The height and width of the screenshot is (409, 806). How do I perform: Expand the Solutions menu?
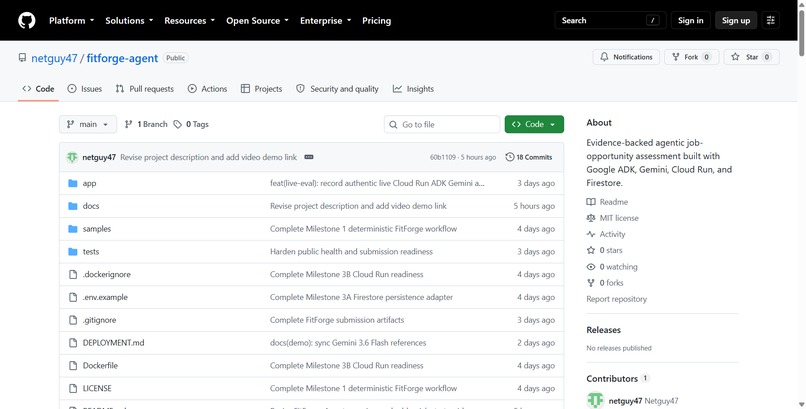click(x=129, y=21)
